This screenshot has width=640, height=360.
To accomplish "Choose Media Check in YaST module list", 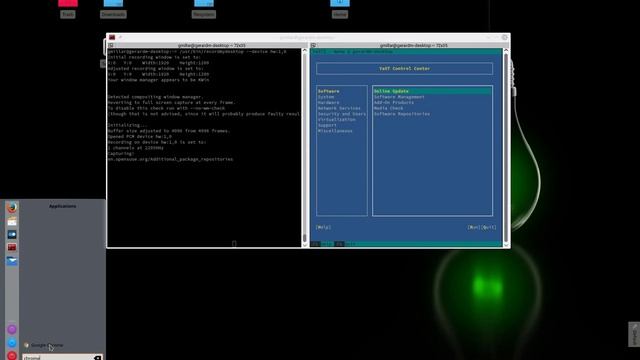I will click(389, 108).
